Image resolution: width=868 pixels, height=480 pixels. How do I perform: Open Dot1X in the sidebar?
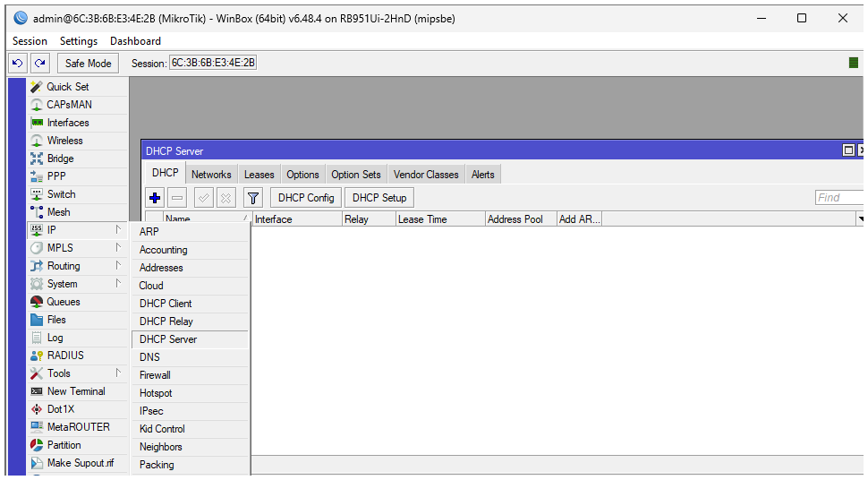pyautogui.click(x=78, y=409)
